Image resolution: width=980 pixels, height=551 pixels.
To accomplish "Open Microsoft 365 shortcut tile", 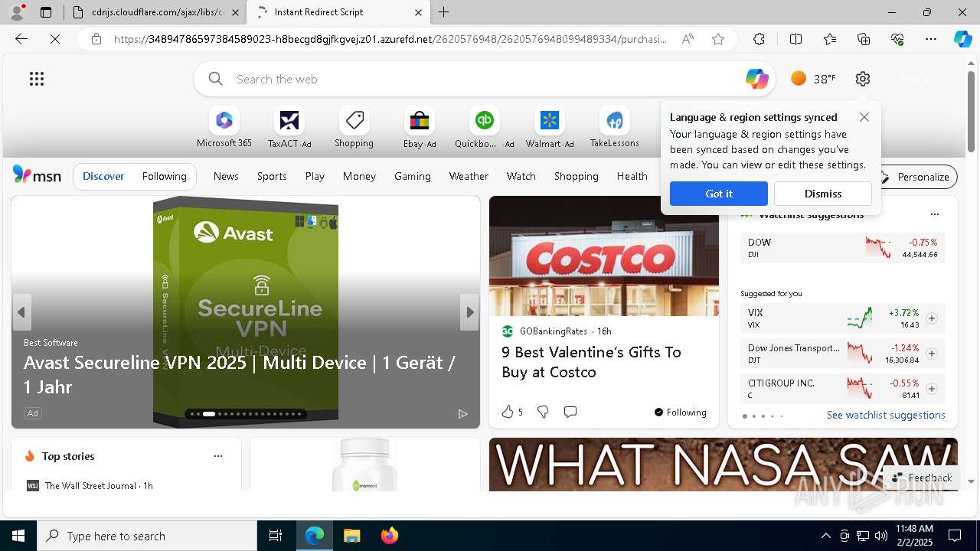I will [x=224, y=127].
